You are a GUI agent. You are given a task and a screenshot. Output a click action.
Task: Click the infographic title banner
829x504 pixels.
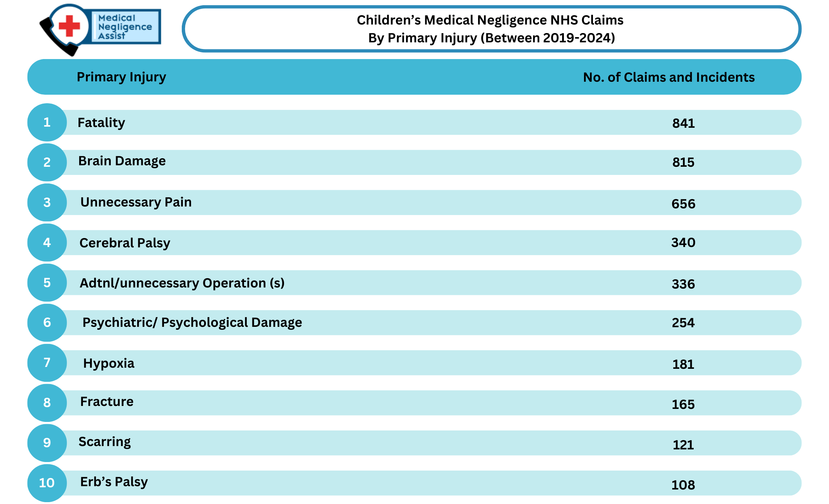tap(491, 29)
